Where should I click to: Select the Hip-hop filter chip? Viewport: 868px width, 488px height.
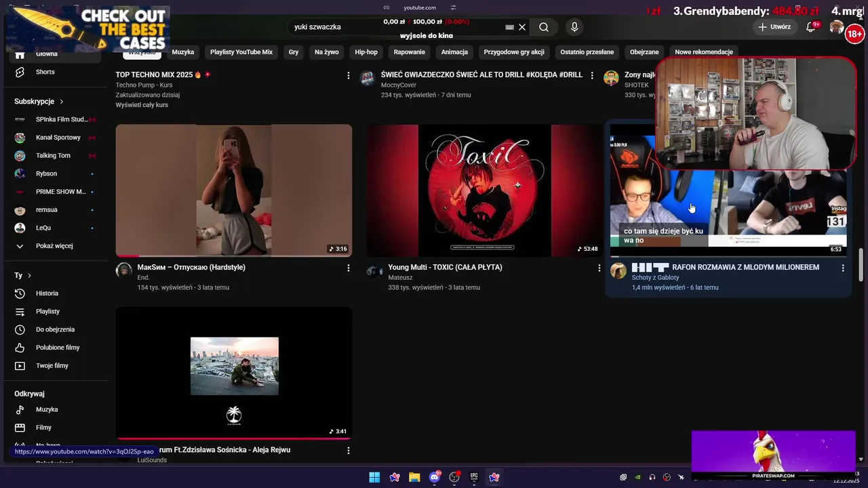pos(366,52)
